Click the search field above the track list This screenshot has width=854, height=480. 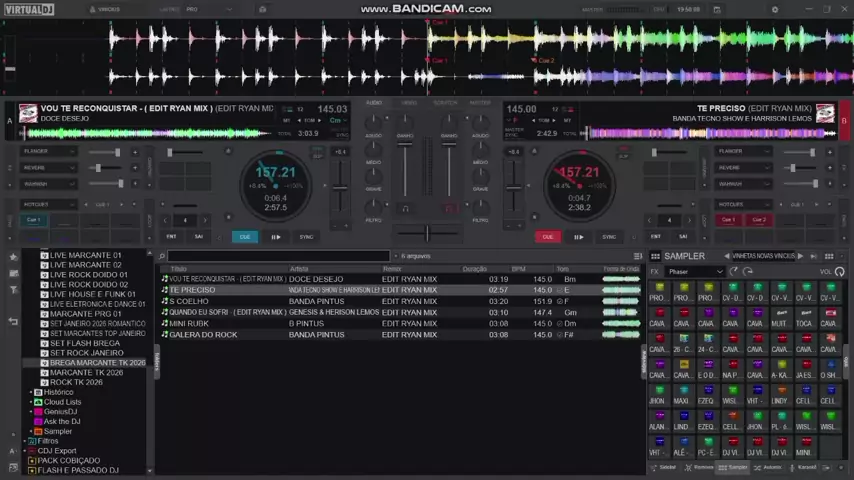tap(278, 256)
